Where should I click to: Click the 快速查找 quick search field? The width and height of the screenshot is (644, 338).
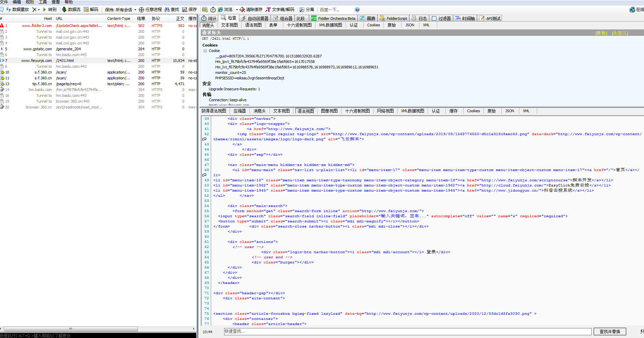point(407,331)
